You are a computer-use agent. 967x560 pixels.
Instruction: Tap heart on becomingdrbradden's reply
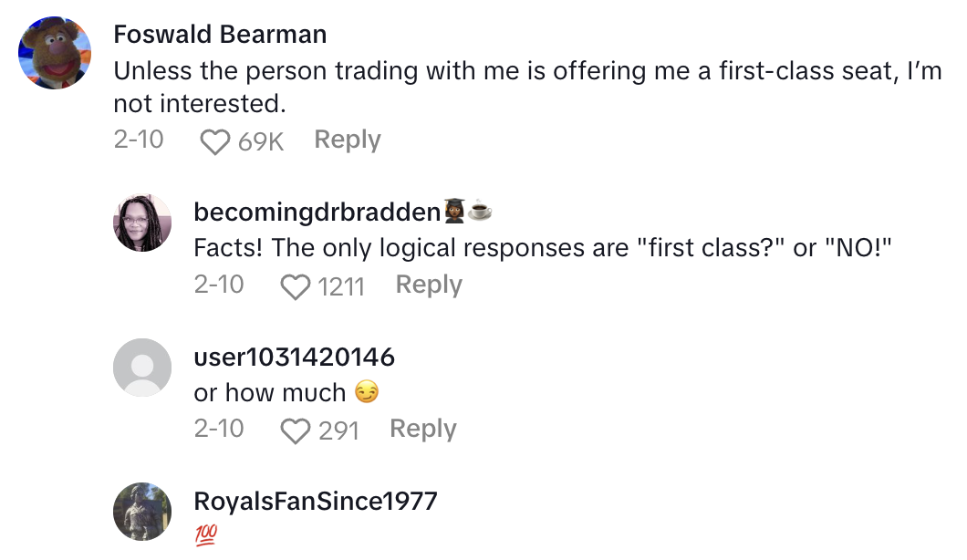(295, 286)
